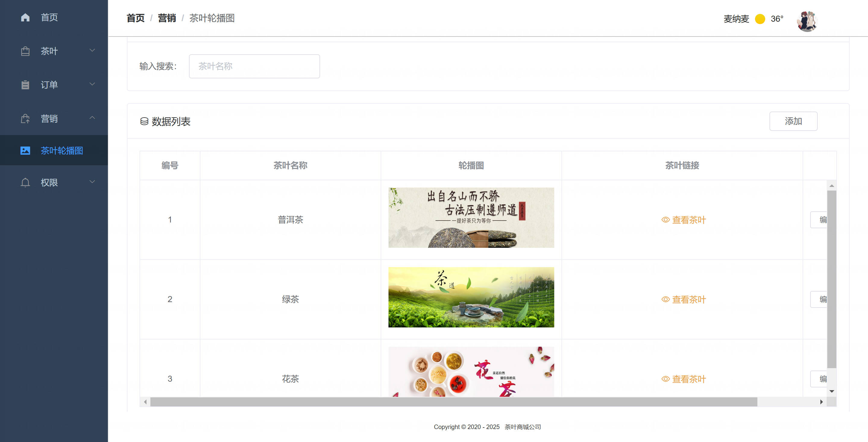Expand the 茶叶 sidebar submenu chevron

click(92, 51)
